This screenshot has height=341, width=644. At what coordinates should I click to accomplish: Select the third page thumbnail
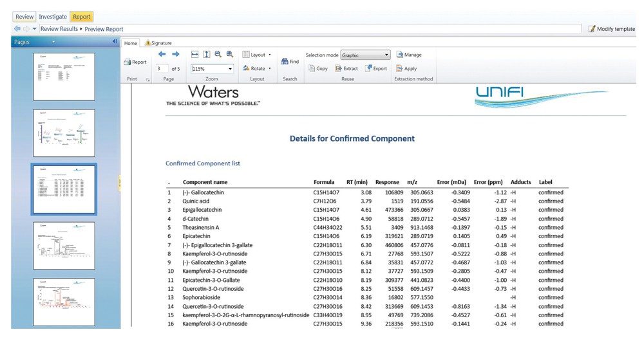tap(64, 190)
